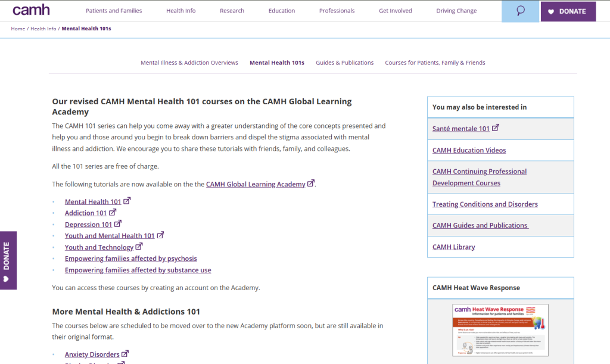This screenshot has height=364, width=610.
Task: Open Youth and Mental Health 101 link
Action: [110, 236]
